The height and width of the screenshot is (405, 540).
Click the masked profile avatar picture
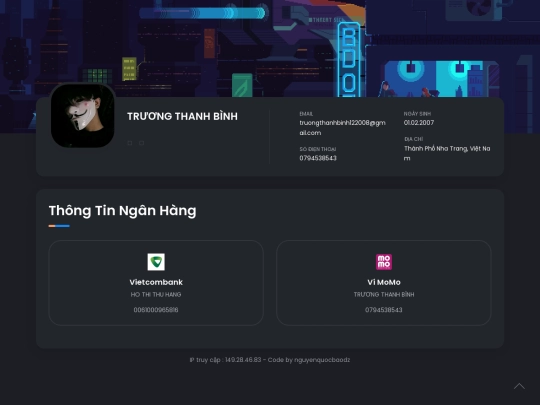point(83,116)
